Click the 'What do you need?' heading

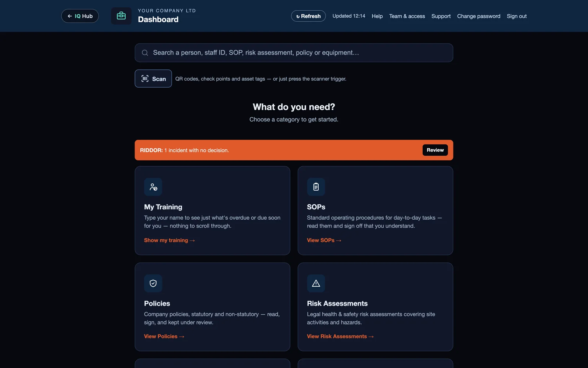294,107
